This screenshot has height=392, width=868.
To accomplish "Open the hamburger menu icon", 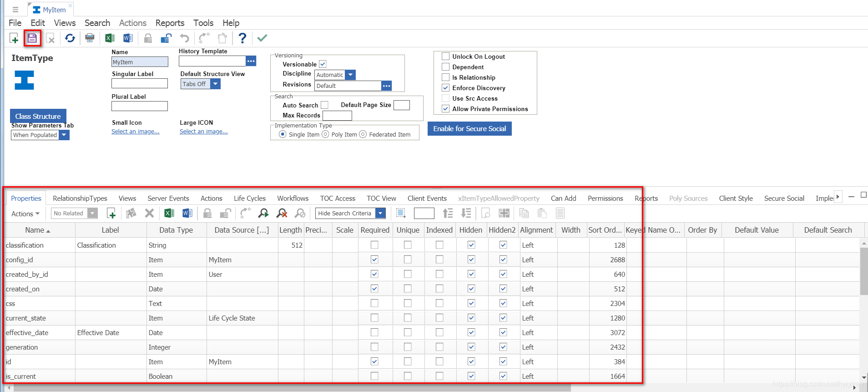I will click(15, 10).
